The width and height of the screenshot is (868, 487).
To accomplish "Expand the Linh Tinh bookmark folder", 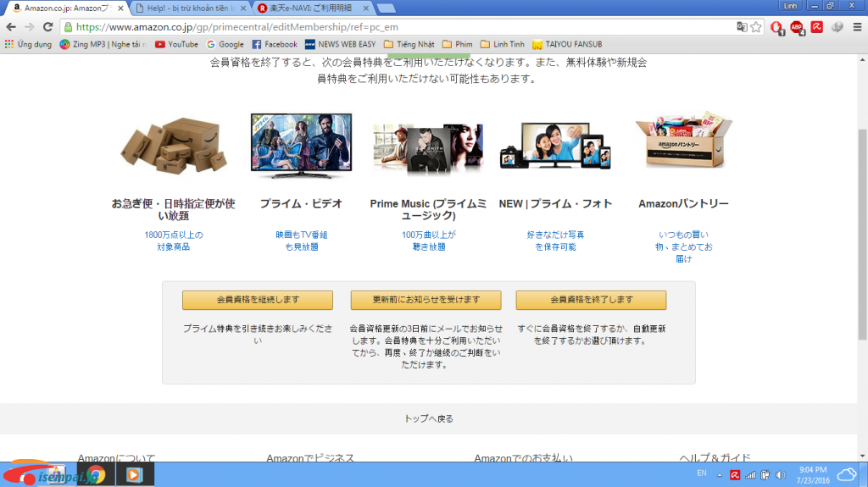I will tap(502, 44).
